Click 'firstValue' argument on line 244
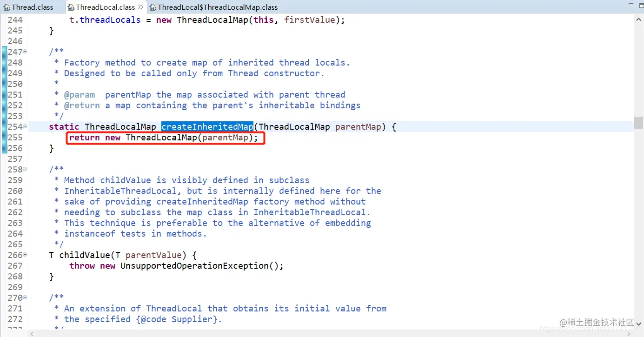This screenshot has height=337, width=644. click(x=310, y=20)
